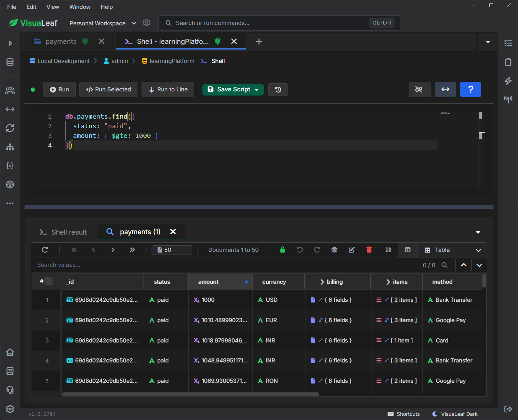Expand the left sidebar arrow
Viewport: 518px width, 420px height.
click(x=10, y=43)
